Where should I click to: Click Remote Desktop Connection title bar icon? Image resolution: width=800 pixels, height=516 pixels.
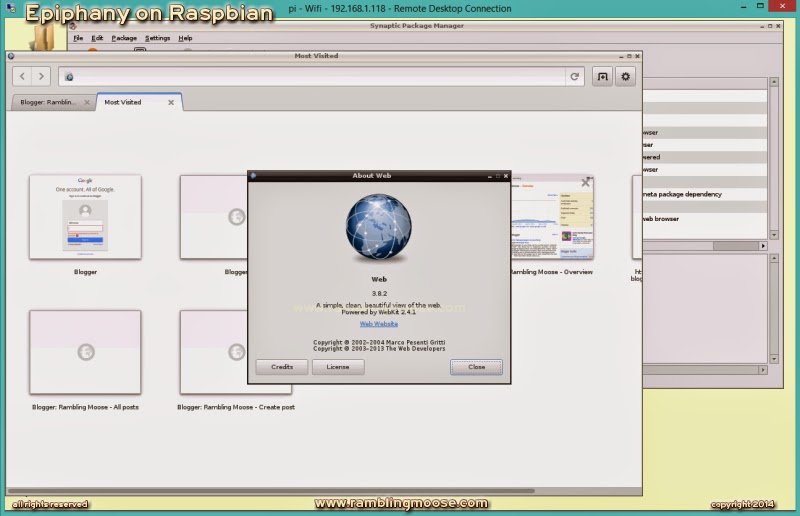point(11,8)
